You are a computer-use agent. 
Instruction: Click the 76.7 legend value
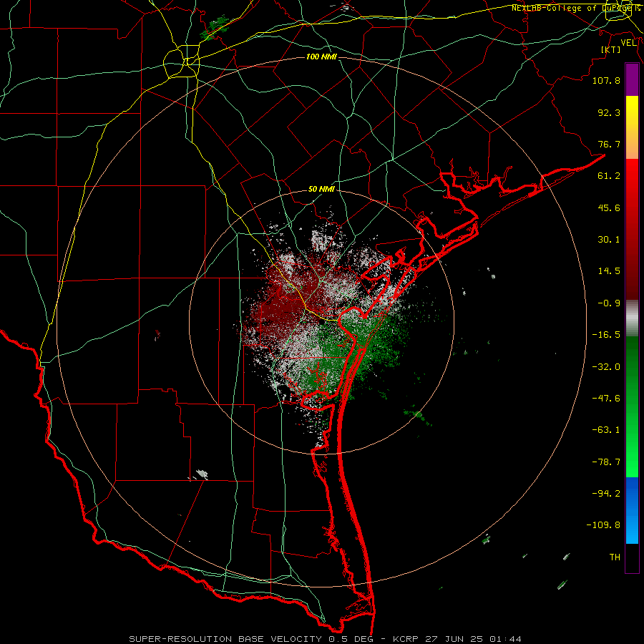tap(609, 144)
